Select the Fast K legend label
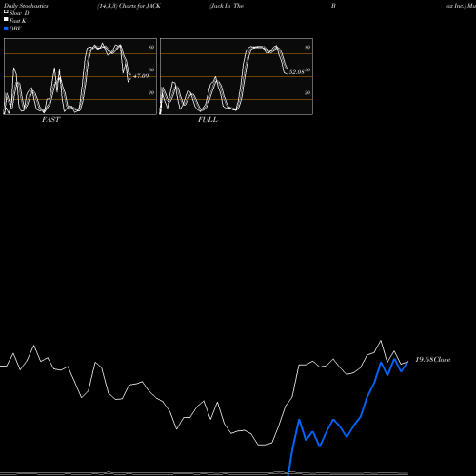476x476 pixels. (17, 21)
